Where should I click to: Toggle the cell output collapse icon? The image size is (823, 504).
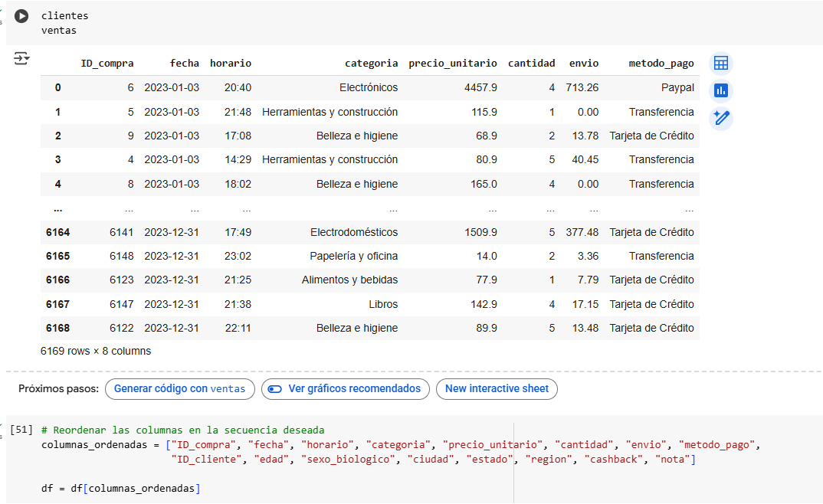pos(21,58)
